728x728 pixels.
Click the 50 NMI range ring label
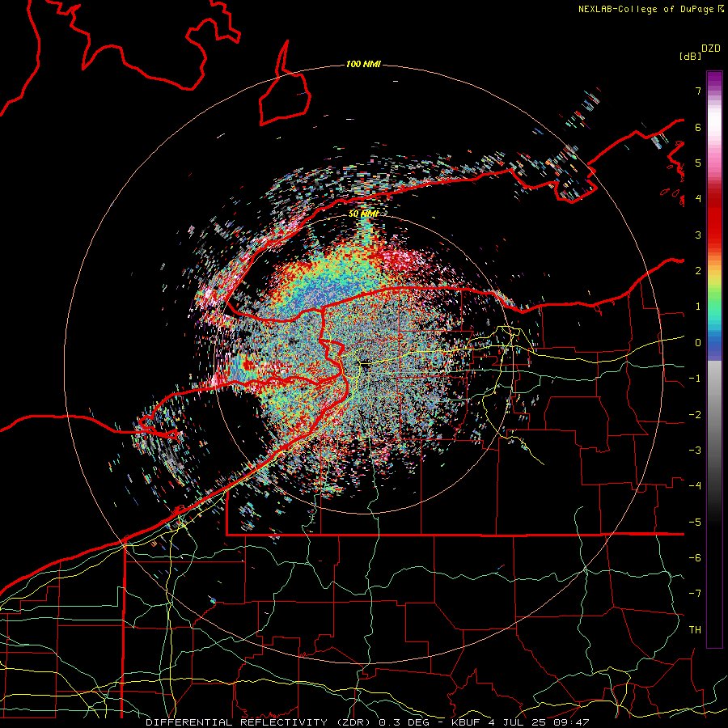(x=363, y=214)
